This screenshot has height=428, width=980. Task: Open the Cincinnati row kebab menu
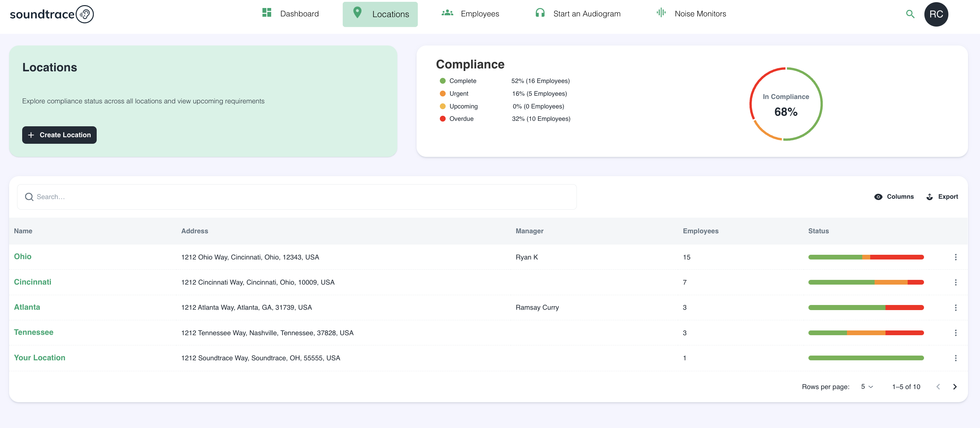pos(955,282)
